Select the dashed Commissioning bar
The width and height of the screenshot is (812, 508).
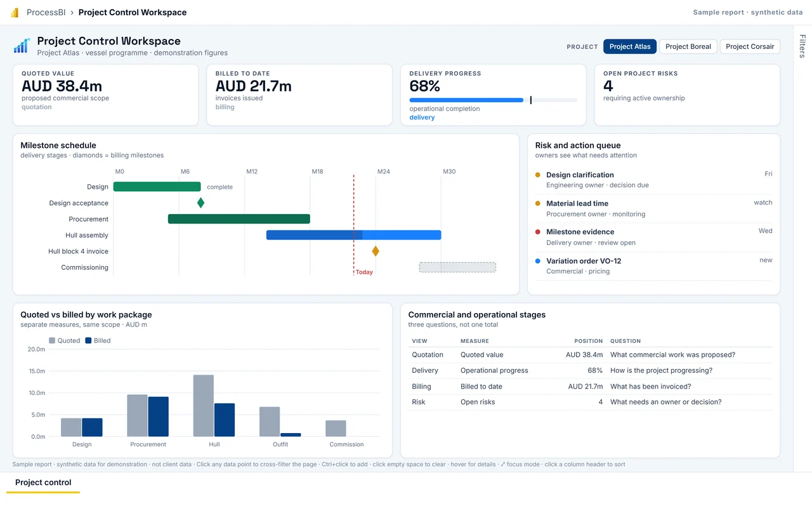click(457, 267)
